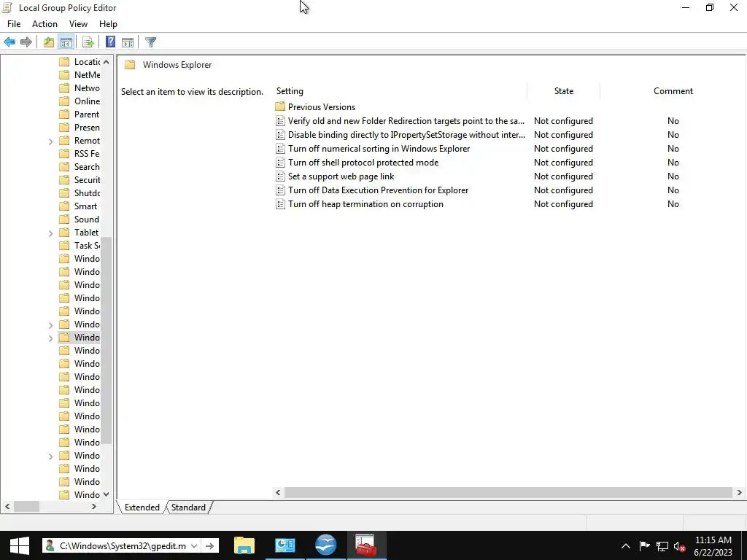Open the Help menu
747x560 pixels.
pyautogui.click(x=108, y=24)
